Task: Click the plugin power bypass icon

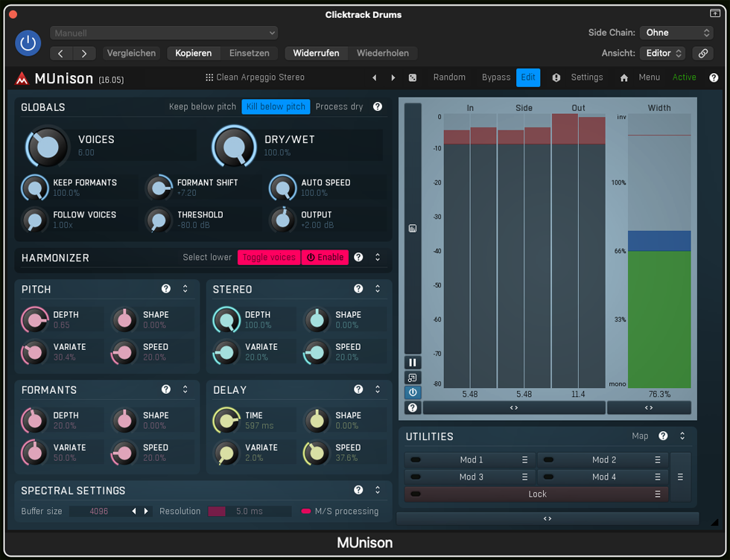Action: pos(28,43)
